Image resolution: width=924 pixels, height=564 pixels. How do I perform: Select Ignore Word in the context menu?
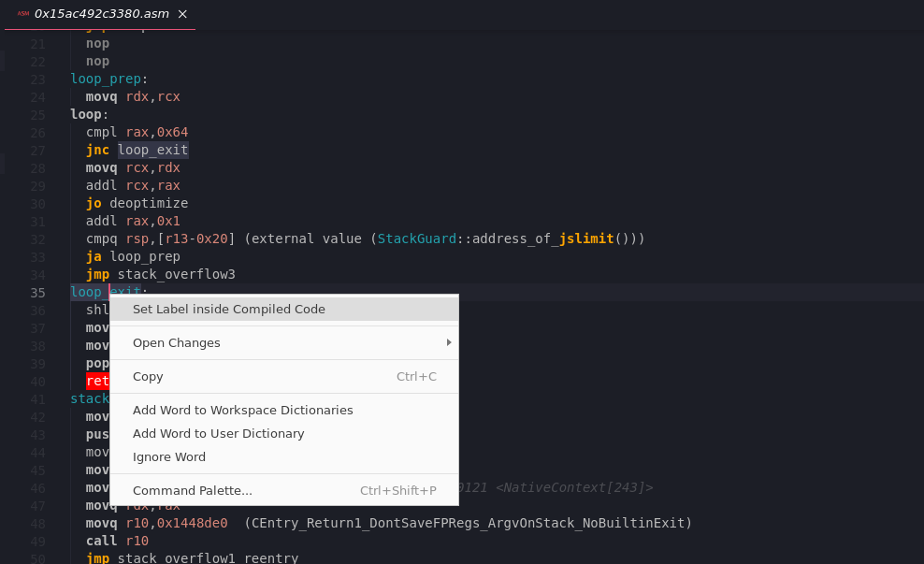(284, 457)
